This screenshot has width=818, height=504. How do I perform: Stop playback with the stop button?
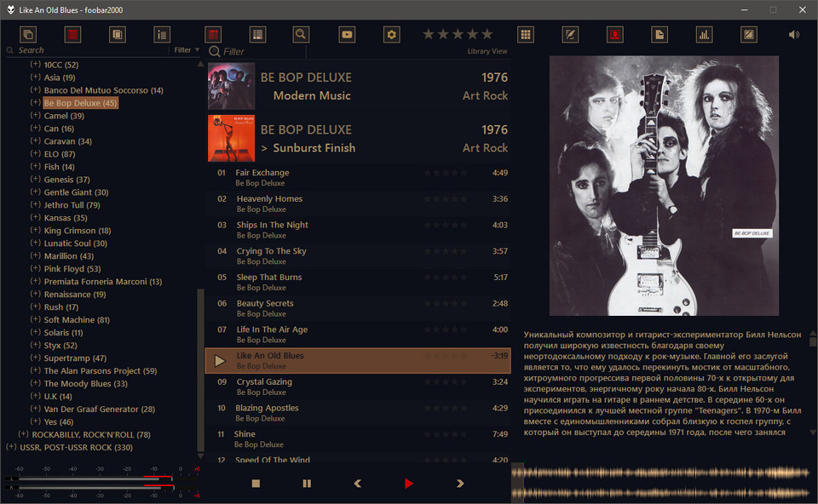[256, 484]
